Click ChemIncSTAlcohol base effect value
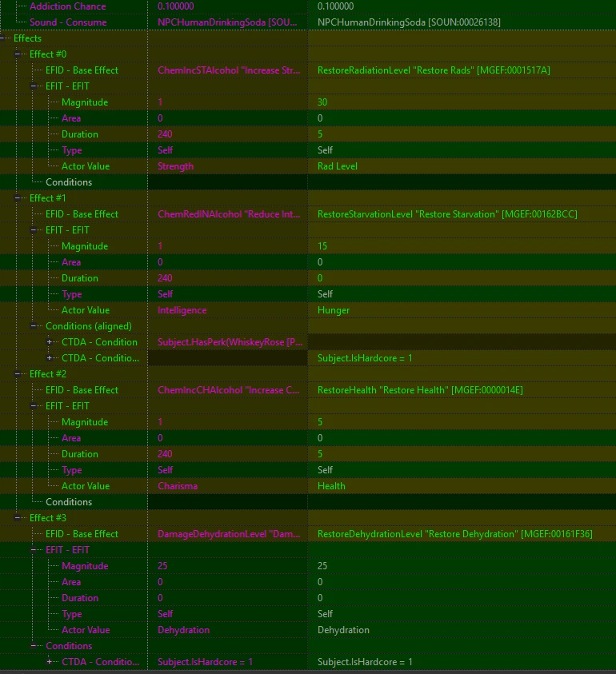616x674 pixels. [x=229, y=70]
